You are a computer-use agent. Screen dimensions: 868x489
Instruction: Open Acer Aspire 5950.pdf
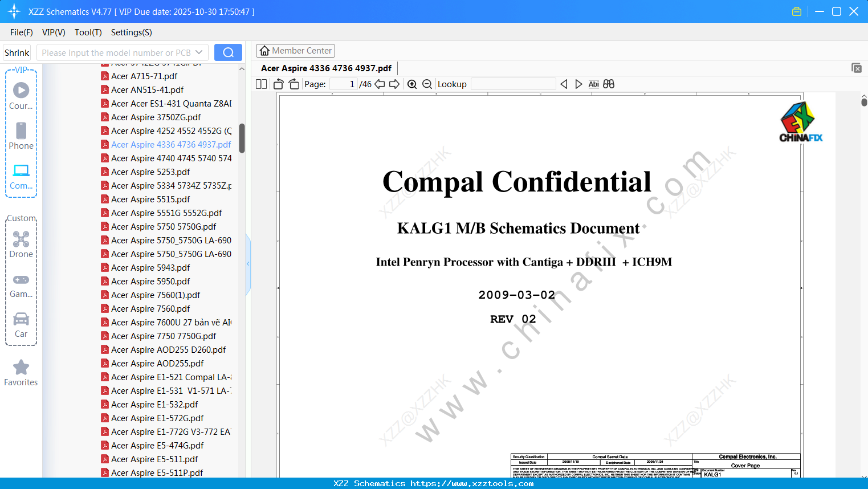(x=150, y=281)
